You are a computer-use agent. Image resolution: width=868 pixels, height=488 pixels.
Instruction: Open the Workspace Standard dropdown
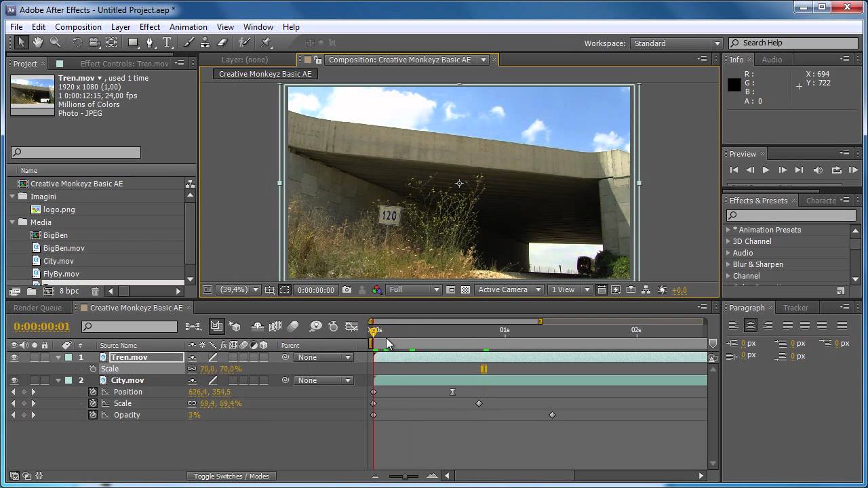point(676,43)
